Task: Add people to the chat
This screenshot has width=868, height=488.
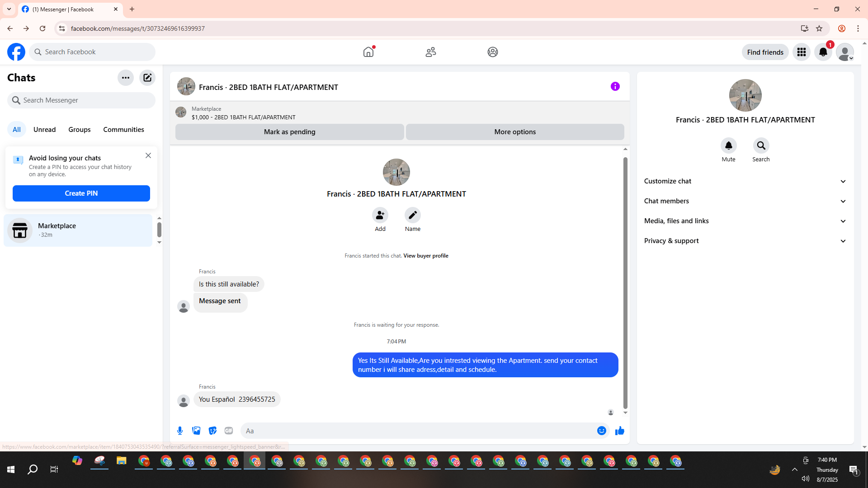Action: coord(380,215)
